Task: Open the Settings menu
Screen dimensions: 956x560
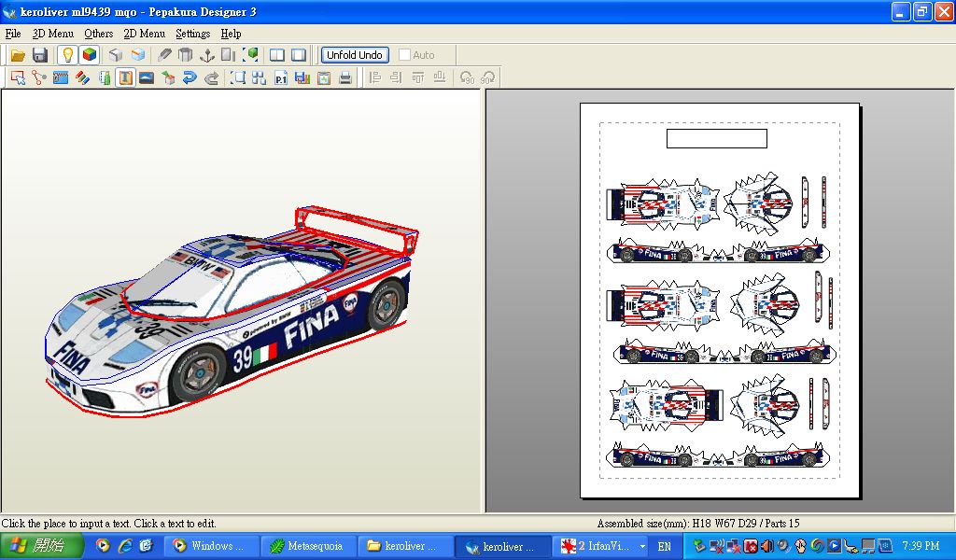Action: click(192, 34)
